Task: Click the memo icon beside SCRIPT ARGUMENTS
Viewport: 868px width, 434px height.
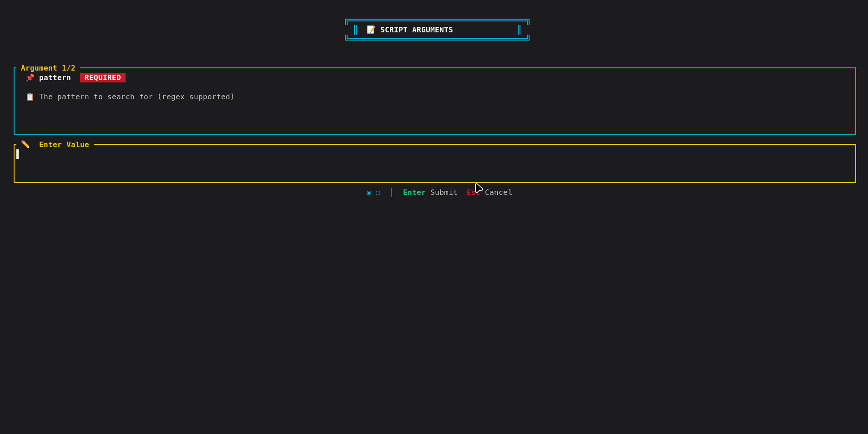Action: (371, 30)
